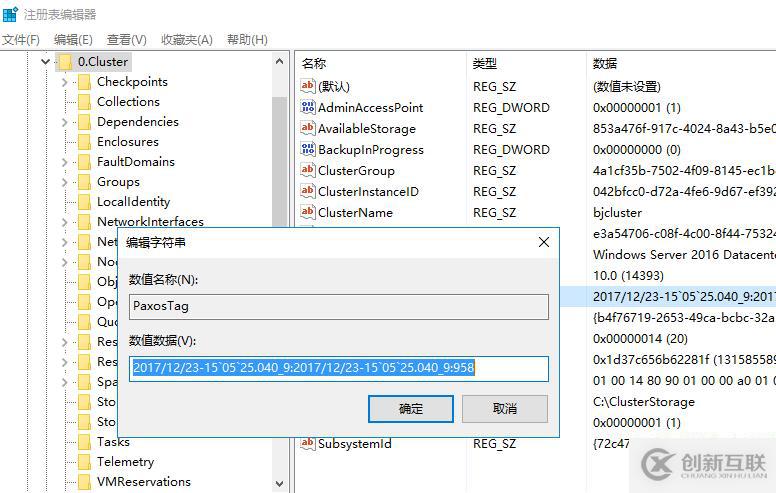
Task: Open the 收藏夹(A) menu
Action: (187, 40)
